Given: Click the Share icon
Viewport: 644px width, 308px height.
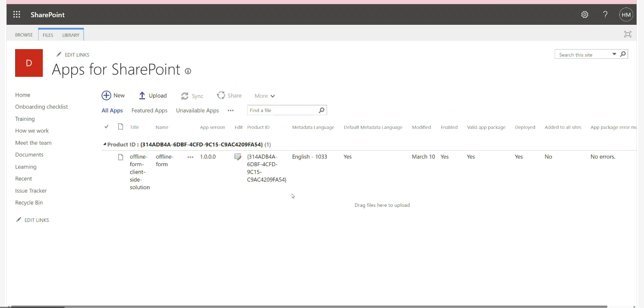Looking at the screenshot, I should (221, 96).
